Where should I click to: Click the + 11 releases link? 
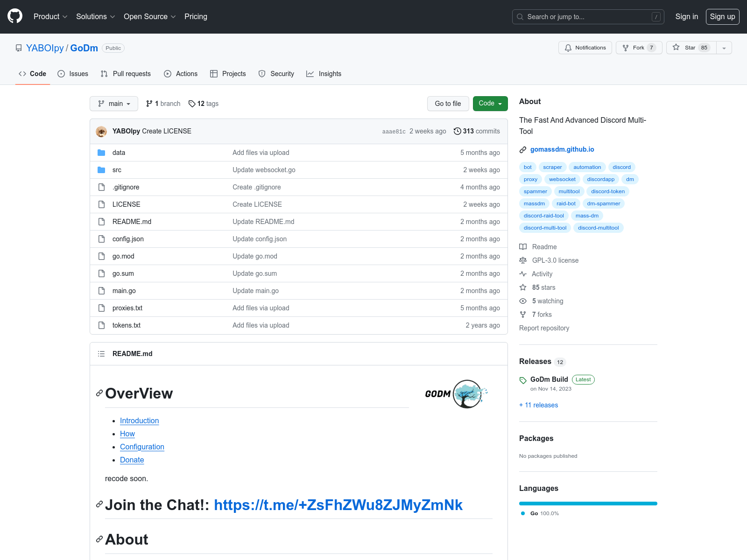point(538,405)
